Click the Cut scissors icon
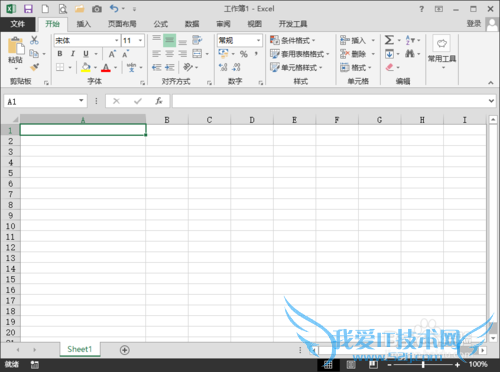Image resolution: width=500 pixels, height=372 pixels. 34,40
